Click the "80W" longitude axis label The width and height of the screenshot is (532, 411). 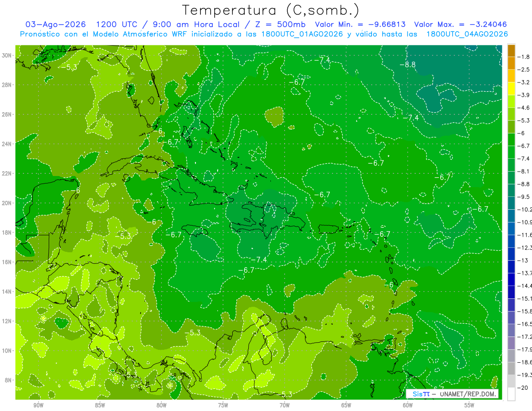(161, 405)
